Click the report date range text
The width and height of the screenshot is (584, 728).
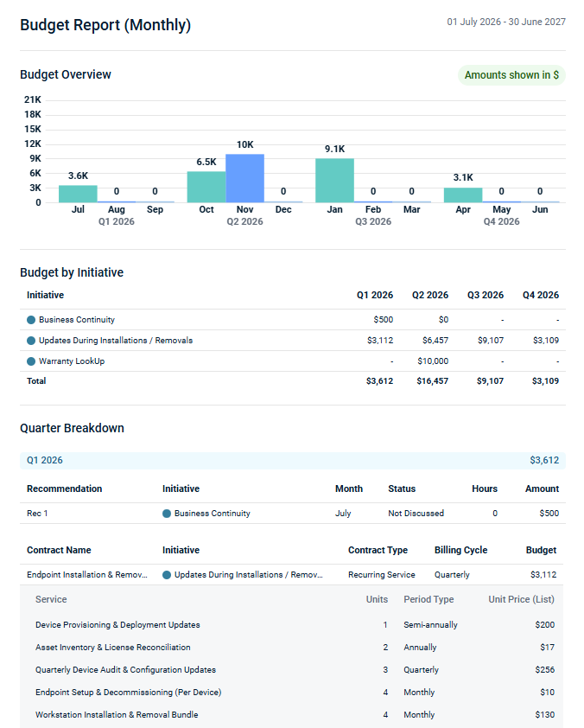pyautogui.click(x=506, y=22)
